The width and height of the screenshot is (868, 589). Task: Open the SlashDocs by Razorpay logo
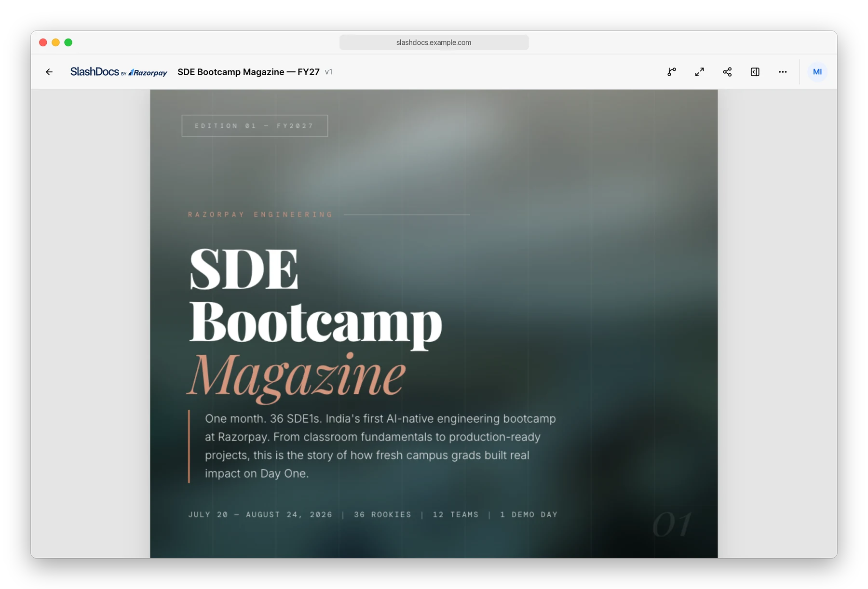coord(119,72)
